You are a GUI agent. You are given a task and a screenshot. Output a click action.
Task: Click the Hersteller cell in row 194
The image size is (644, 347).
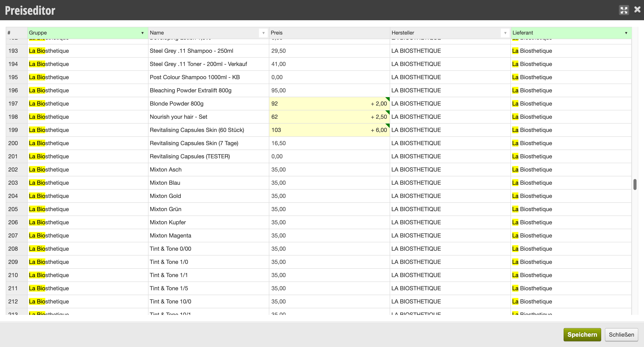click(450, 64)
